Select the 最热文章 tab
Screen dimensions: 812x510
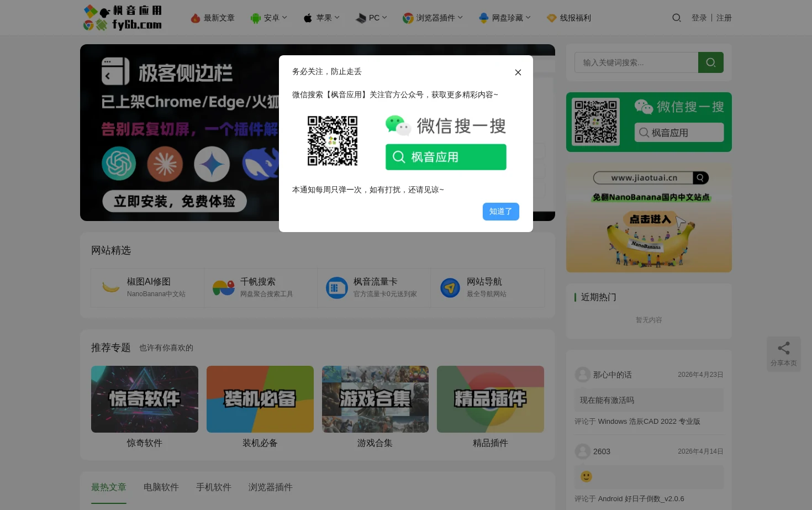pos(109,487)
